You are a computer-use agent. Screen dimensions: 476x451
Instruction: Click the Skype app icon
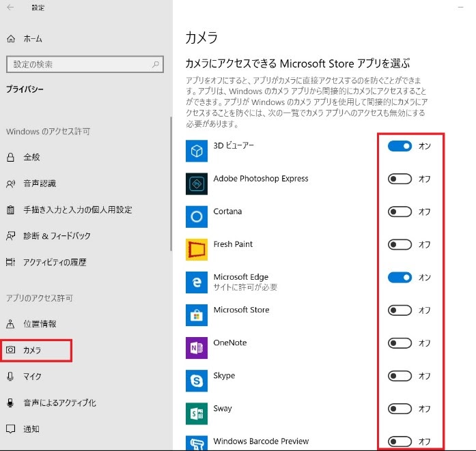pyautogui.click(x=197, y=381)
